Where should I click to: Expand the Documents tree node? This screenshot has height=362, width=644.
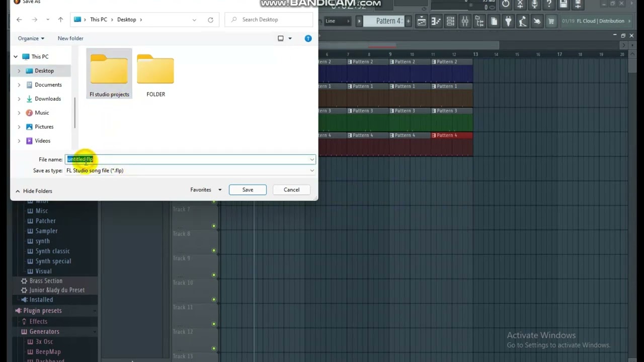[x=19, y=85]
